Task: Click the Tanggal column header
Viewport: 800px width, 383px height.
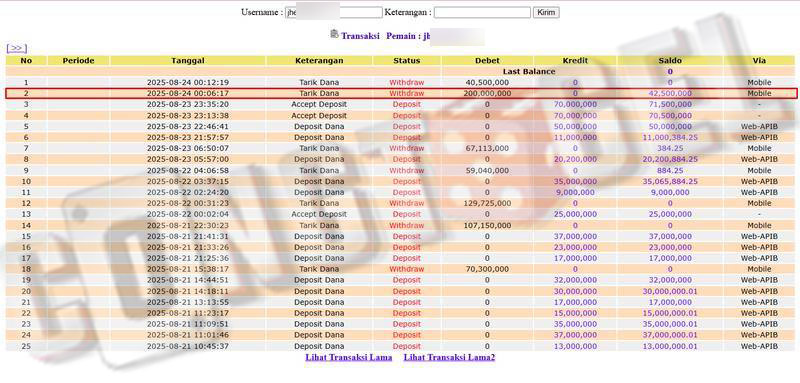Action: click(x=188, y=61)
